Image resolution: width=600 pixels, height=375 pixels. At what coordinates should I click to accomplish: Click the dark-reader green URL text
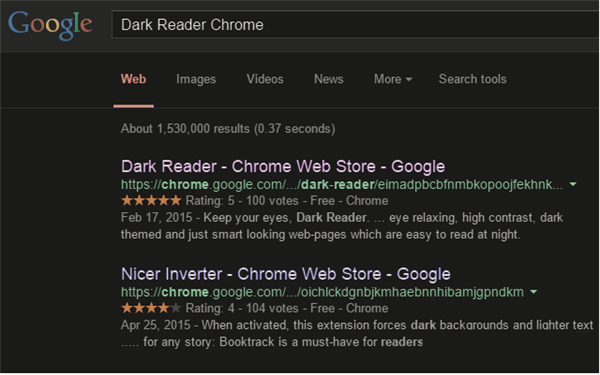pyautogui.click(x=342, y=184)
